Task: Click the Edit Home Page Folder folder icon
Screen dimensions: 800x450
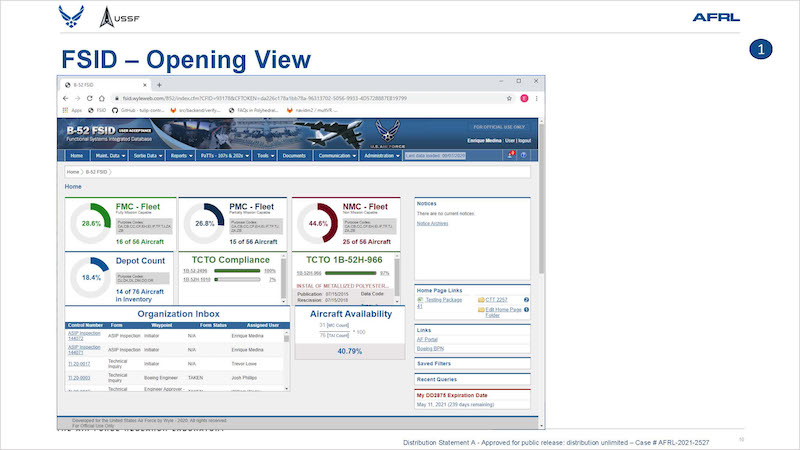Action: pyautogui.click(x=481, y=310)
